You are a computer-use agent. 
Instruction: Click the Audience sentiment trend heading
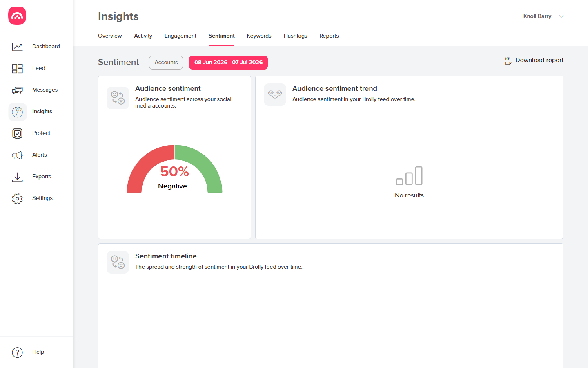(335, 89)
